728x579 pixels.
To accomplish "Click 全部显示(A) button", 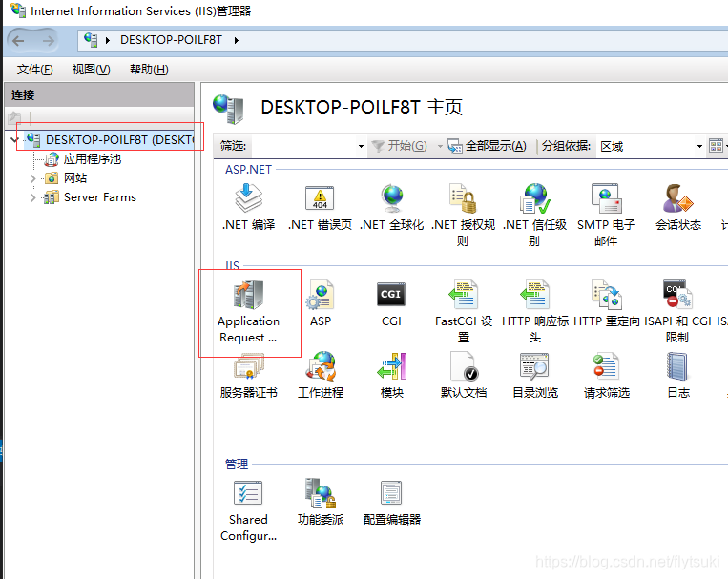I will (487, 146).
